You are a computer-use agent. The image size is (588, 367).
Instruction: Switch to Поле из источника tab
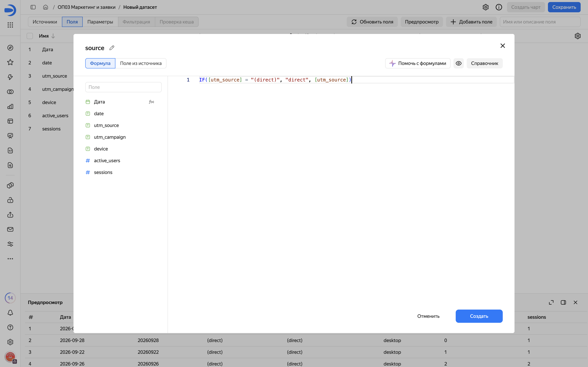click(141, 63)
